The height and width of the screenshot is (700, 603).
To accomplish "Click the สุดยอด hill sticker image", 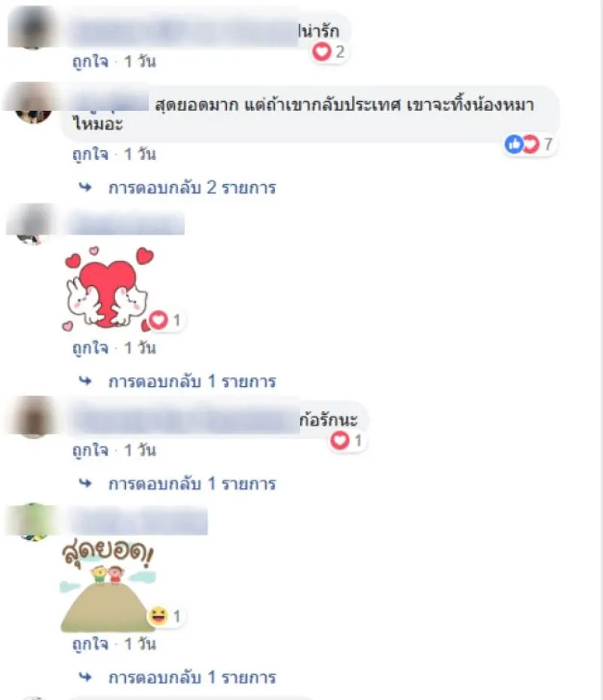I will point(108,585).
